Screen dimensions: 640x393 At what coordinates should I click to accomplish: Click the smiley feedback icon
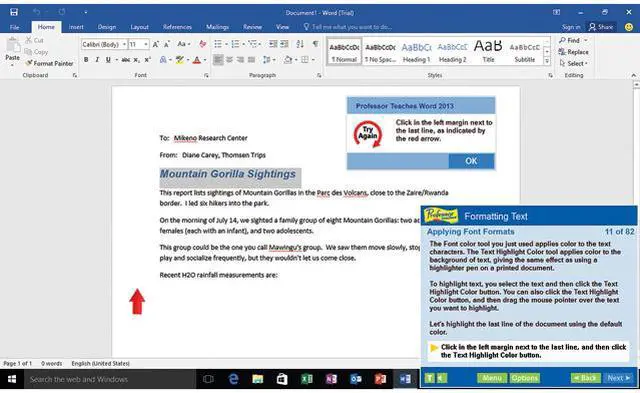pyautogui.click(x=629, y=27)
